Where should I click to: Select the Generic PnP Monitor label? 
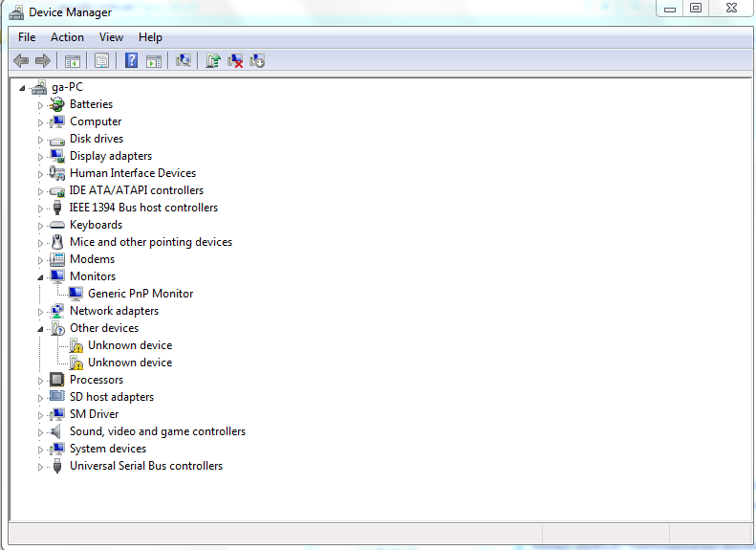(140, 294)
